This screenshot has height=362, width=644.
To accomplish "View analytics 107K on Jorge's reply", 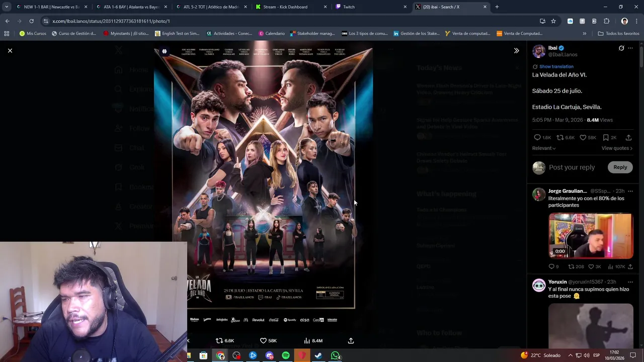I will click(616, 267).
